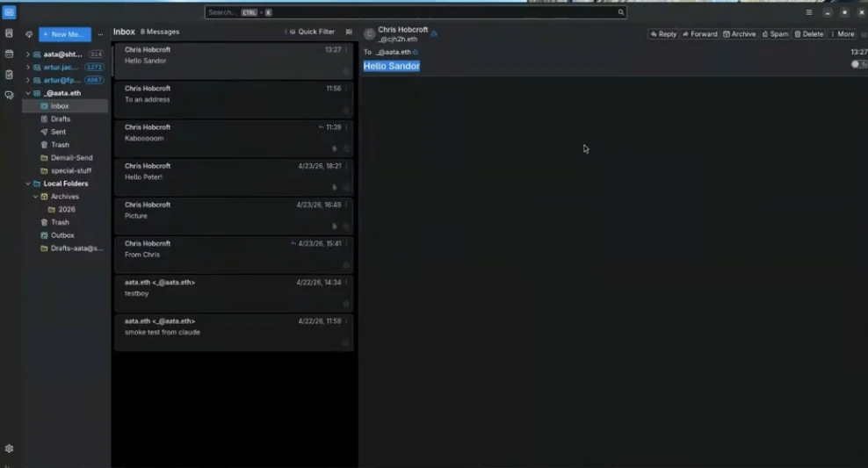868x468 pixels.
Task: Expand the artur@fp... account
Action: tap(28, 80)
